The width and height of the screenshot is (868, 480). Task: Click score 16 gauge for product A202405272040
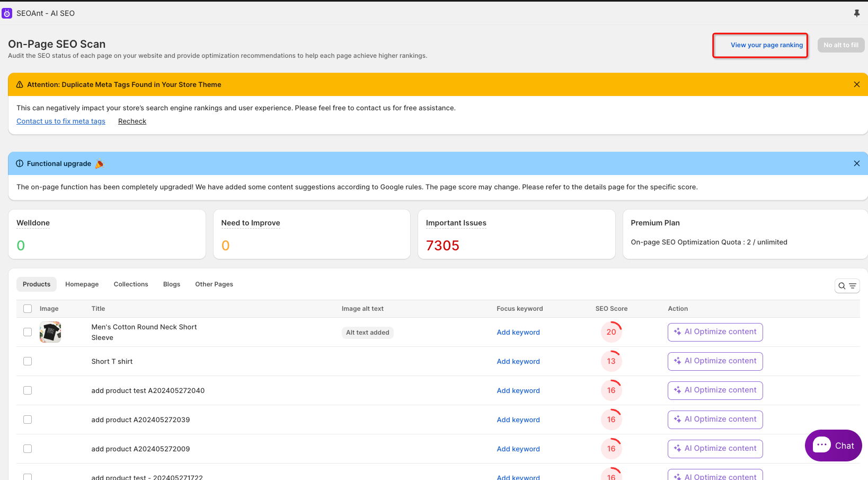tap(612, 390)
